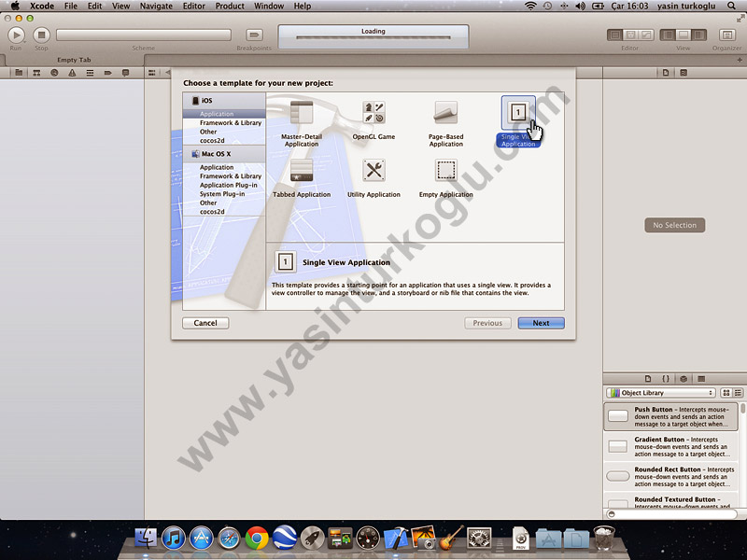Show the Media library
747x560 pixels.
701,379
